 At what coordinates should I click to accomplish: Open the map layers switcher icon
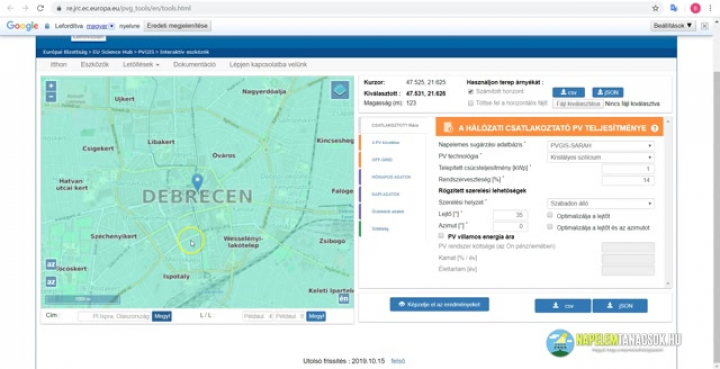[340, 90]
